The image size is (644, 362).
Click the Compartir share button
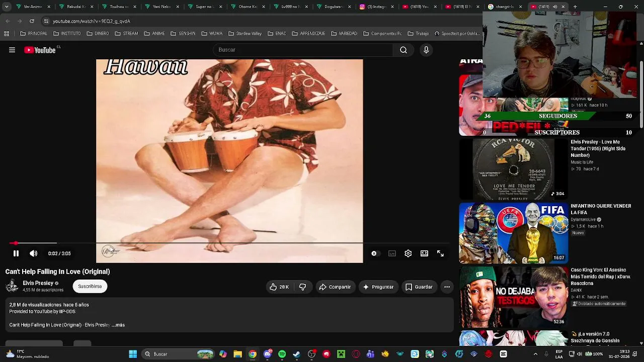click(335, 287)
